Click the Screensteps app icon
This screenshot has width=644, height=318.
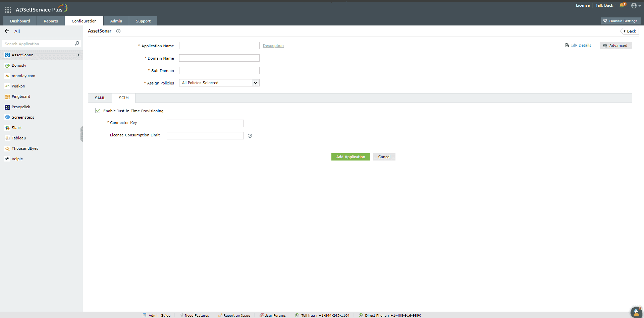pyautogui.click(x=7, y=117)
